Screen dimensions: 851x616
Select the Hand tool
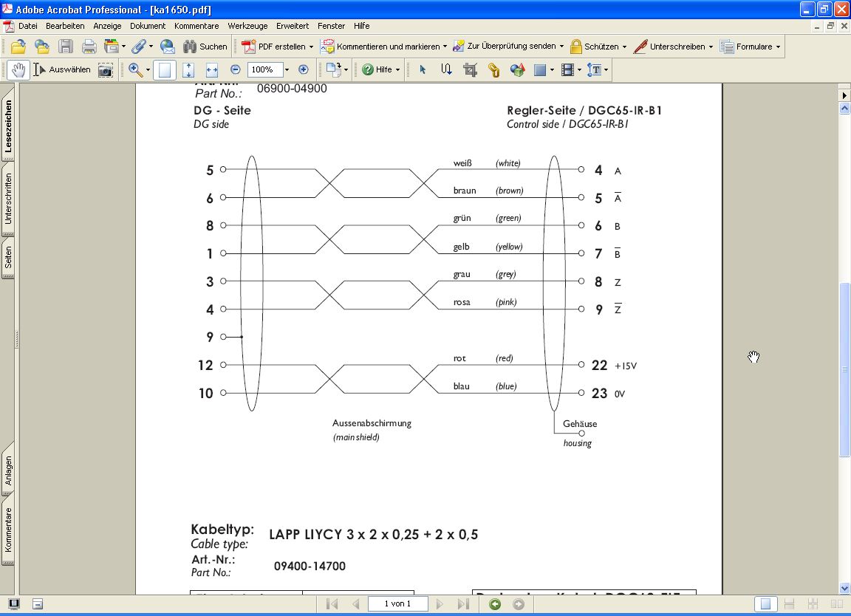18,70
